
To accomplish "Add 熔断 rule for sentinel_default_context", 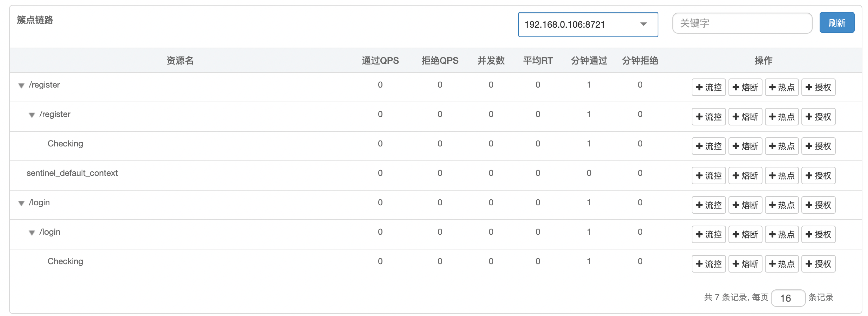I will pyautogui.click(x=745, y=176).
